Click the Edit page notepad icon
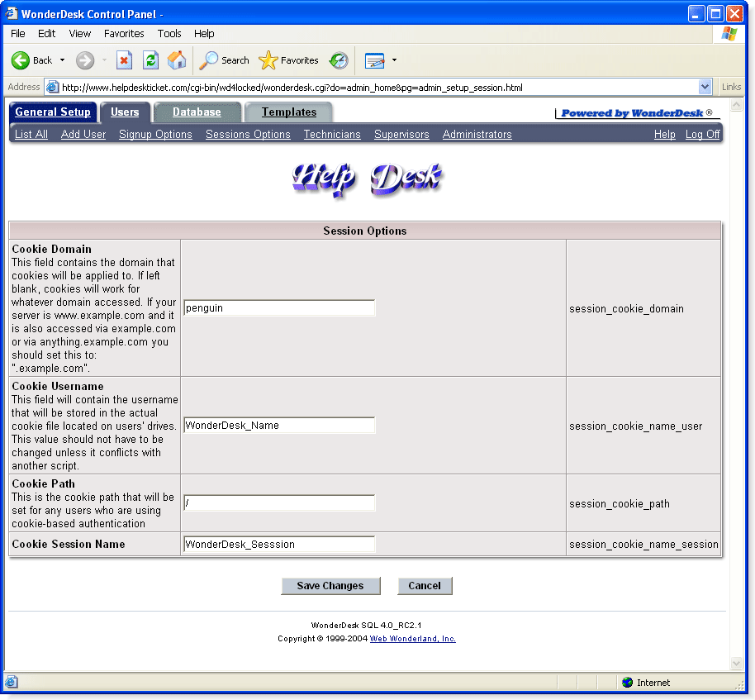Image resolution: width=755 pixels, height=700 pixels. (x=375, y=60)
